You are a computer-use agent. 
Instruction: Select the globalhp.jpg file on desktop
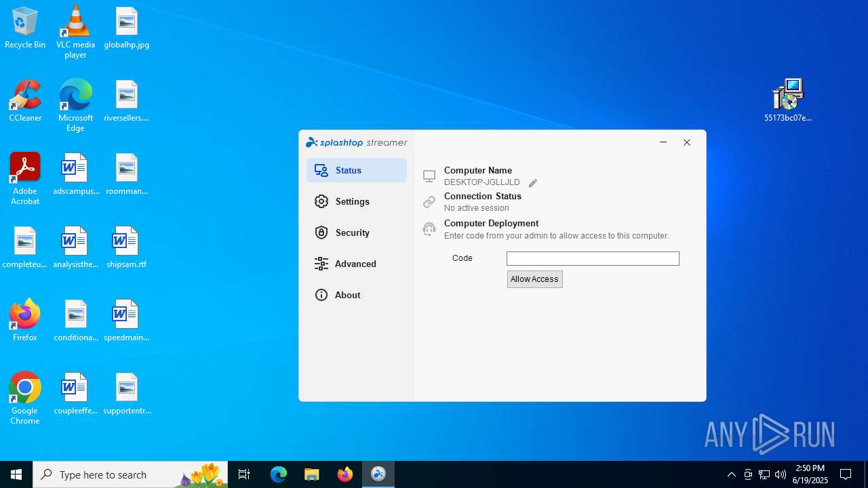127,28
